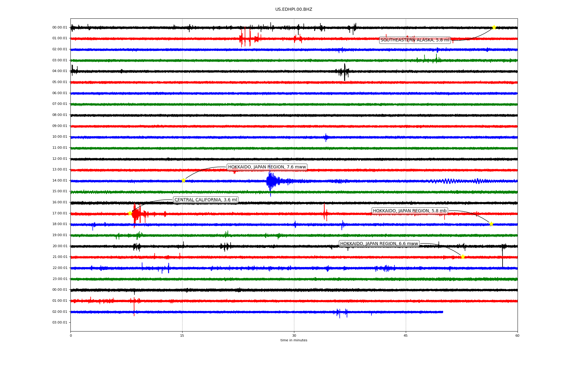Viewport: 588px width, 368px height.
Task: Click the US.EDHPI.00.BHZ plot title
Action: 294,10
